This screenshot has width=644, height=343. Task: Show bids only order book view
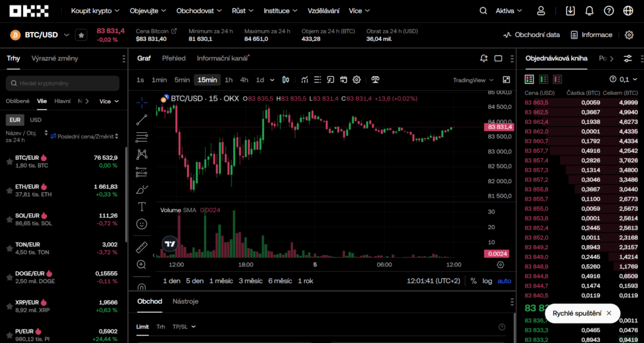point(543,79)
